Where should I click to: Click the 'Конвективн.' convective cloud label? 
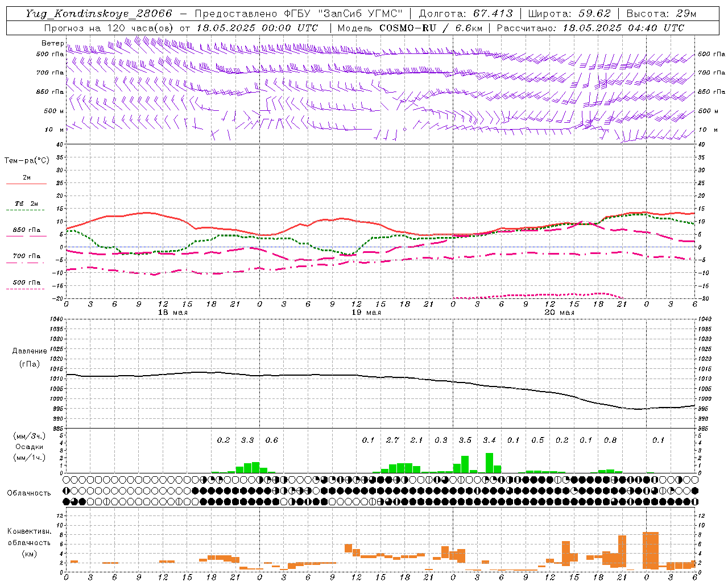tap(30, 531)
